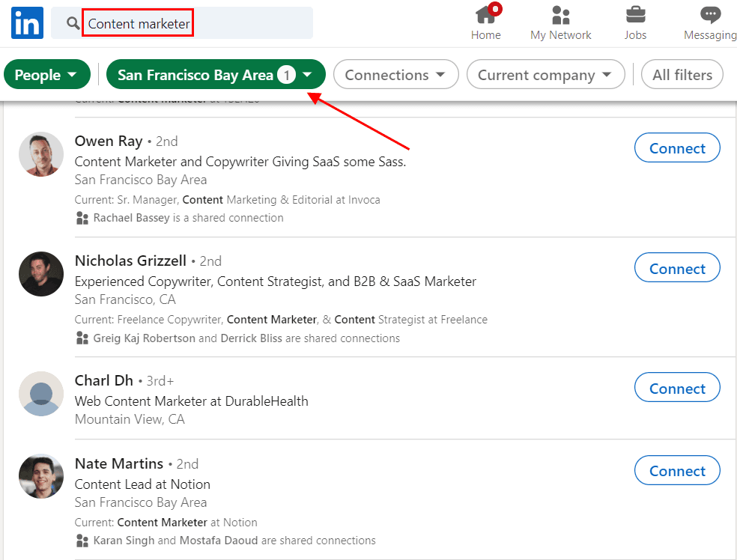
Task: Connect with Nate Martins
Action: [x=677, y=471]
